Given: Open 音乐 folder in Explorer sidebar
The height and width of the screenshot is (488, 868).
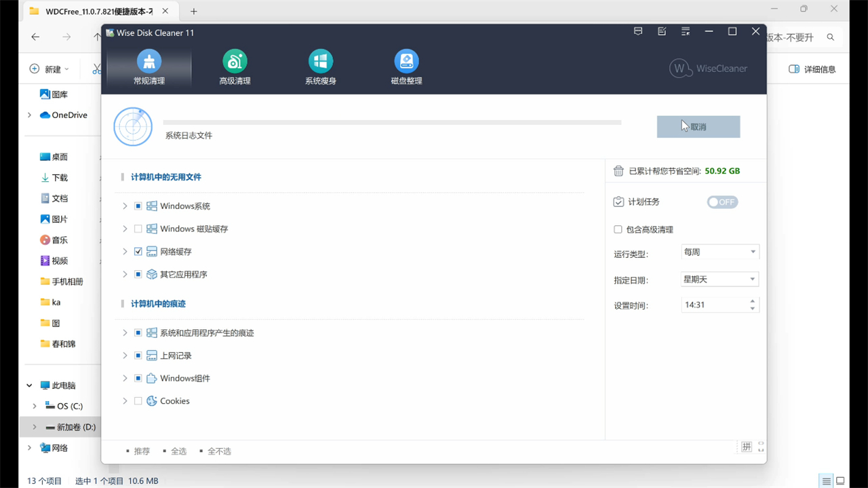Looking at the screenshot, I should point(54,240).
